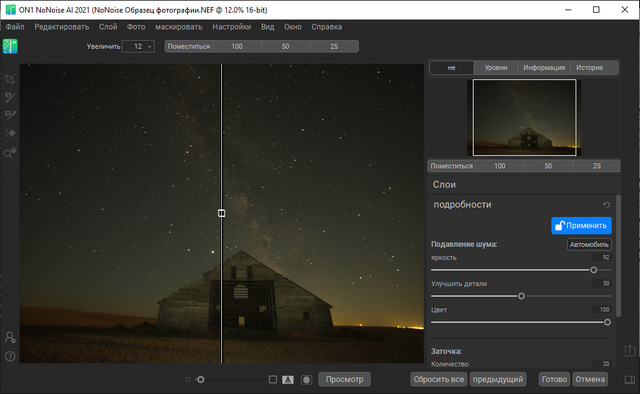640x394 pixels.
Task: Choose the zoom and pan tool icon
Action: (x=10, y=152)
